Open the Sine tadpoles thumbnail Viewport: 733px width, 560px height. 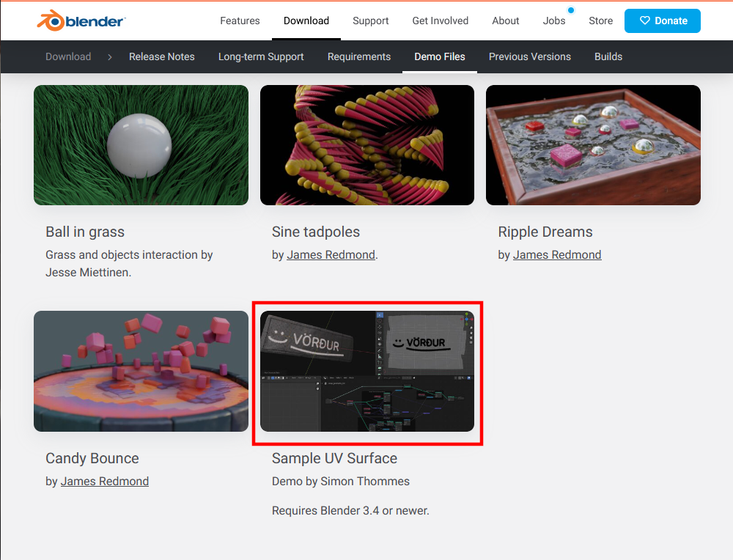(x=367, y=145)
